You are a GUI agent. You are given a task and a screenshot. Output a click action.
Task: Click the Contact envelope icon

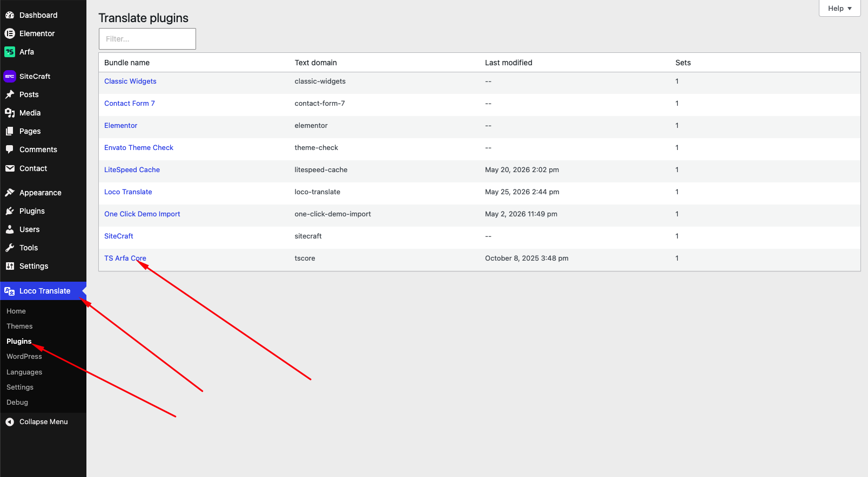10,168
